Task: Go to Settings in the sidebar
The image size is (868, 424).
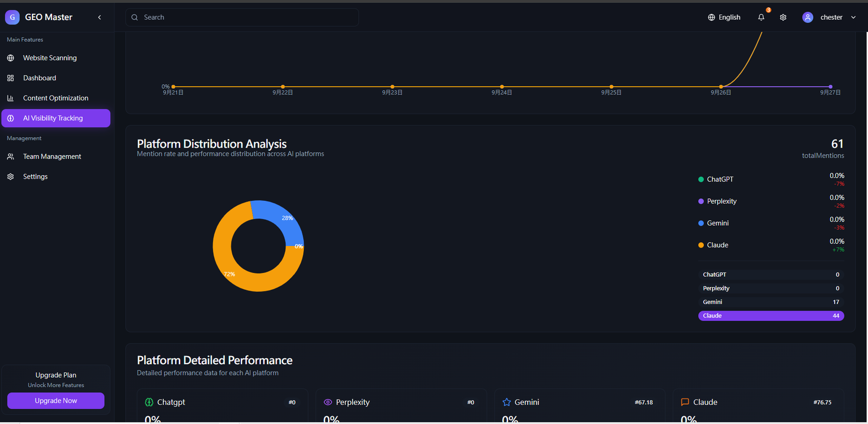Action: pyautogui.click(x=35, y=176)
